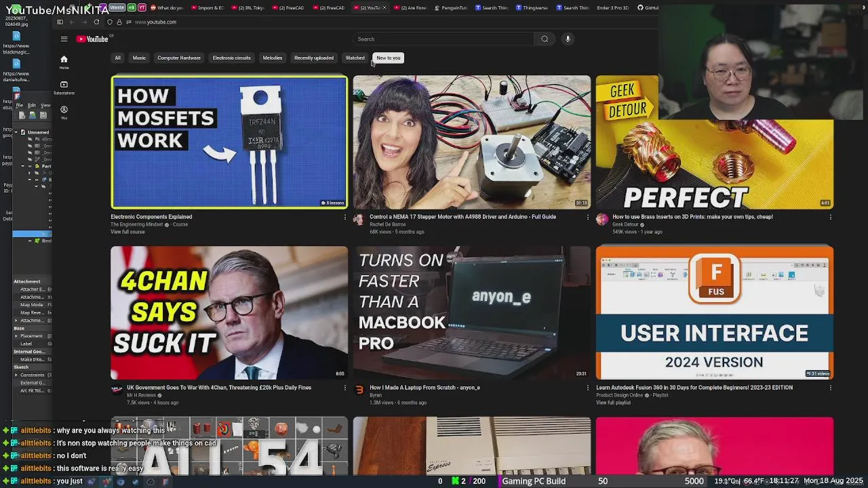Switch to Ender 3 Pro 3D tab
The height and width of the screenshot is (488, 868).
(612, 7)
